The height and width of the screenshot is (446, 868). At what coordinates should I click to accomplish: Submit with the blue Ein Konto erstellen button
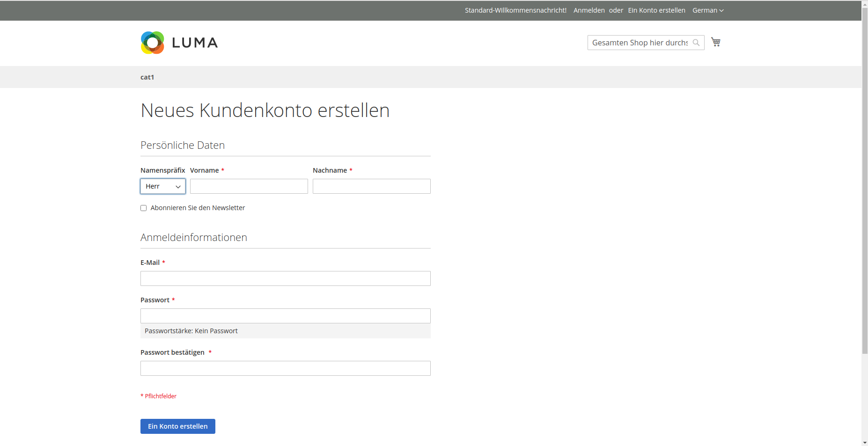point(178,426)
